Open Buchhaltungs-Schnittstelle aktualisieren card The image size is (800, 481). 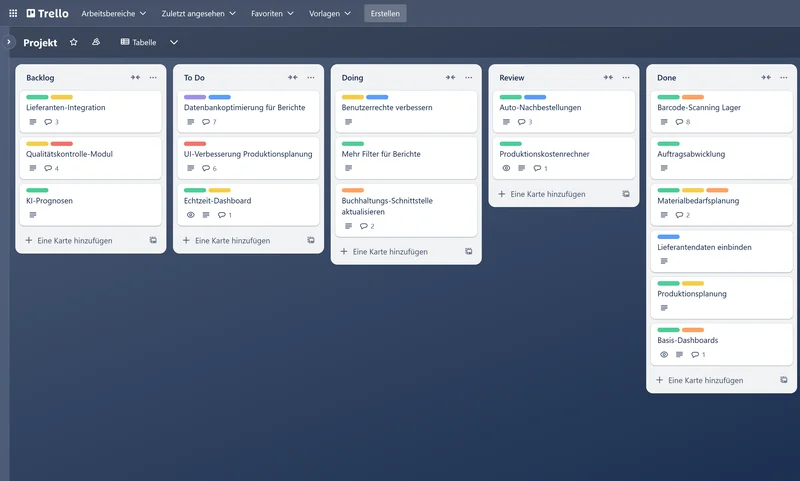pyautogui.click(x=406, y=210)
